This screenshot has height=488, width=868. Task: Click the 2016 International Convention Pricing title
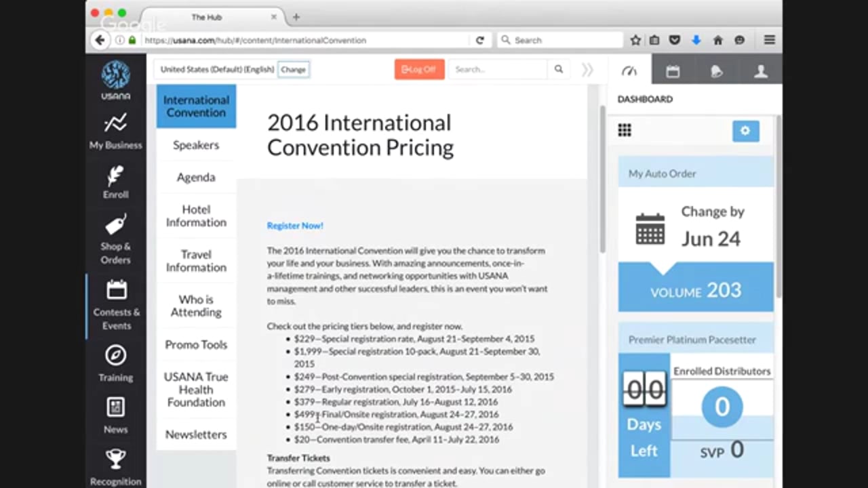tap(360, 135)
